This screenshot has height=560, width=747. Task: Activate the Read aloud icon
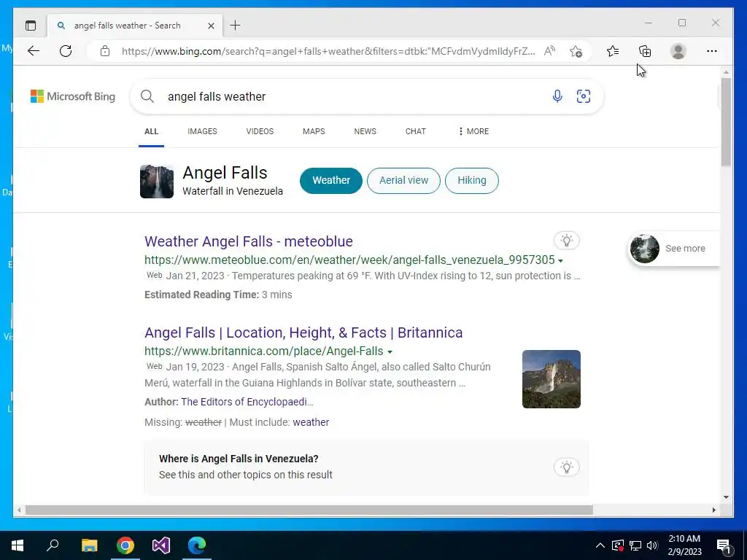(x=550, y=51)
